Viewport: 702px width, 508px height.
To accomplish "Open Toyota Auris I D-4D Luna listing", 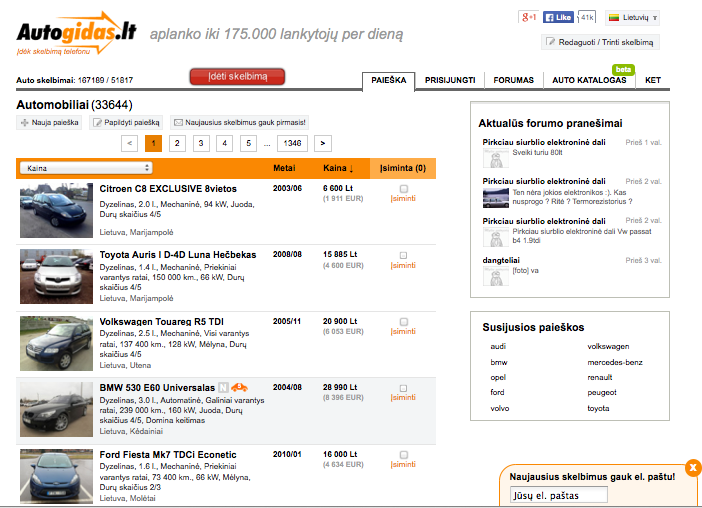I will (x=178, y=255).
